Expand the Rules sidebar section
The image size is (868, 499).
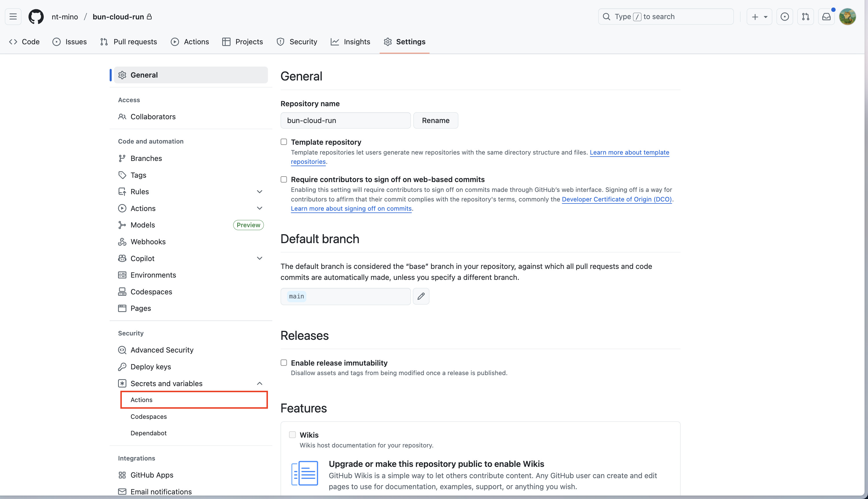259,192
